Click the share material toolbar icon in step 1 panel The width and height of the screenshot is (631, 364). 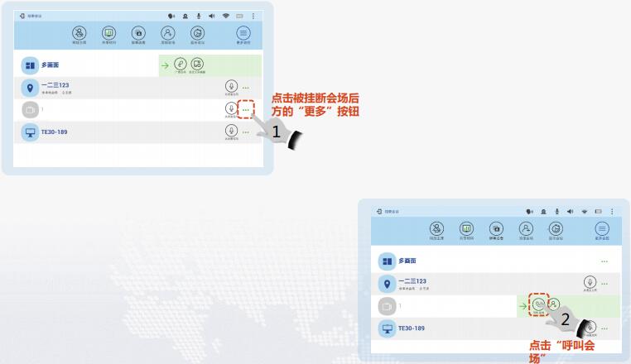click(x=108, y=34)
